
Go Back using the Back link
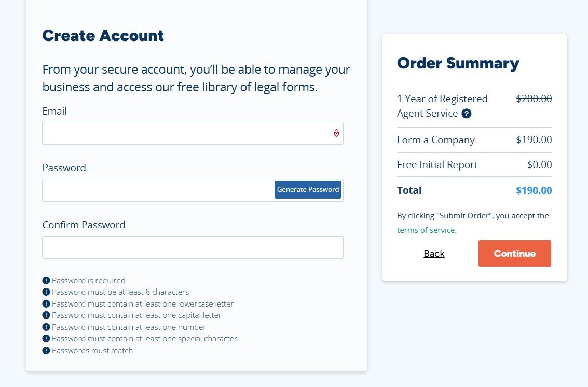434,254
